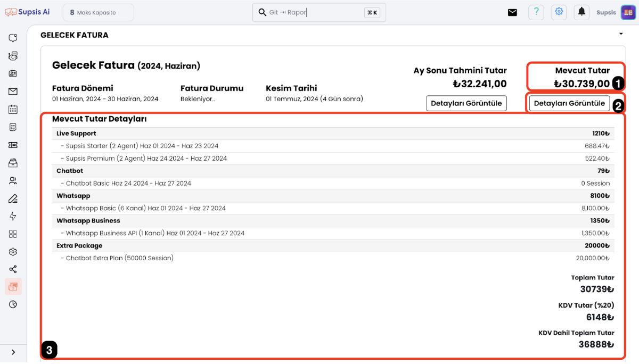Focus the Git Rapor search field

click(x=319, y=12)
